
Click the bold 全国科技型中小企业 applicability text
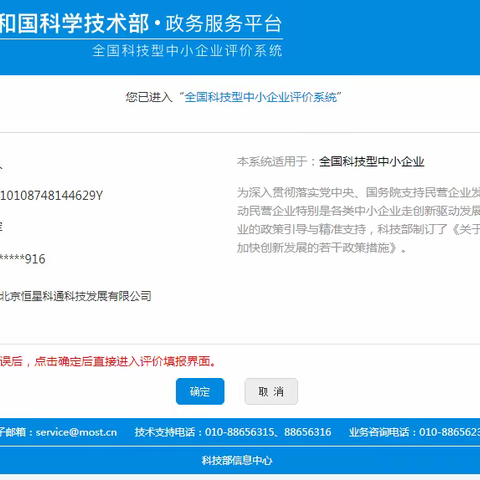point(371,162)
